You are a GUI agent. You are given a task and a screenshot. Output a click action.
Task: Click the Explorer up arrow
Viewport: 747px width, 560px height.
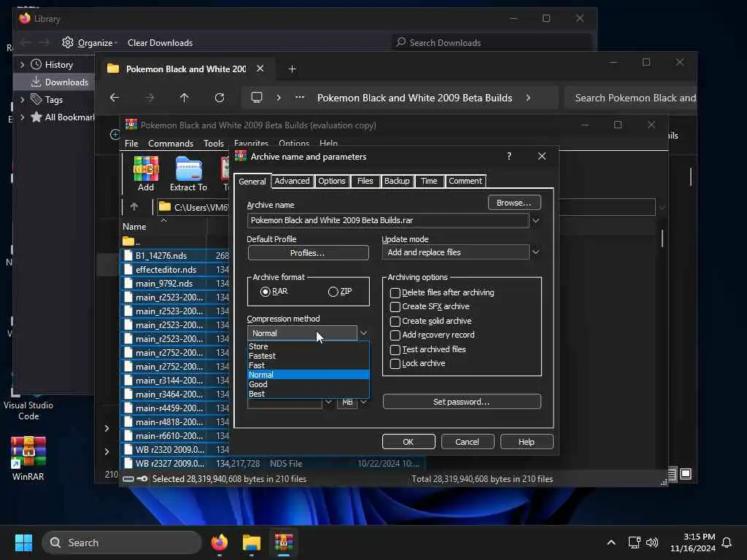point(185,98)
